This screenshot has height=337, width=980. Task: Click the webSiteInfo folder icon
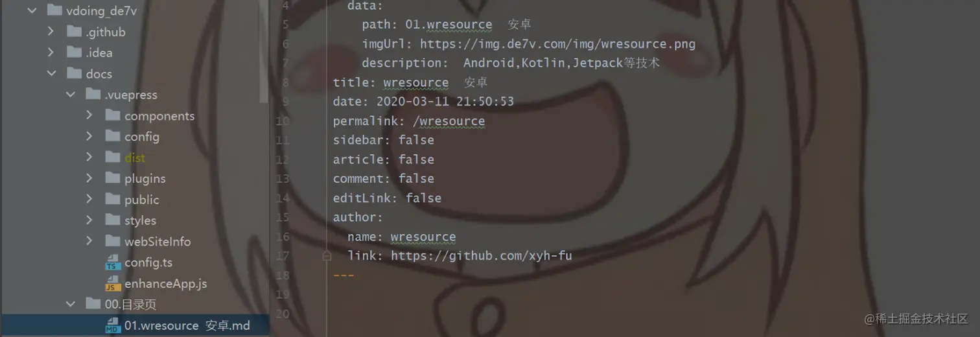(113, 241)
